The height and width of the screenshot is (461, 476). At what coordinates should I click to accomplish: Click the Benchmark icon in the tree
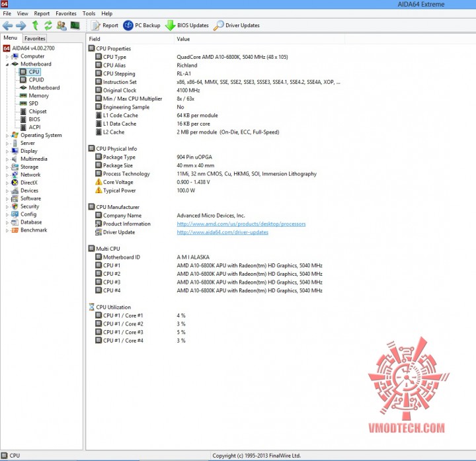click(x=15, y=230)
